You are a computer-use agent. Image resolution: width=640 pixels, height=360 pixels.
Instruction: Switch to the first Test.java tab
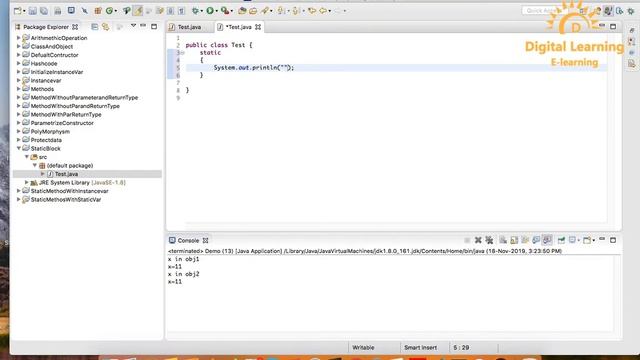[x=189, y=27]
